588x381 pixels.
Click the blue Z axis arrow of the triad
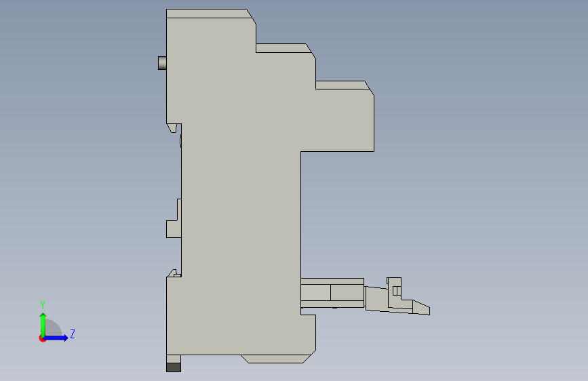[56, 338]
